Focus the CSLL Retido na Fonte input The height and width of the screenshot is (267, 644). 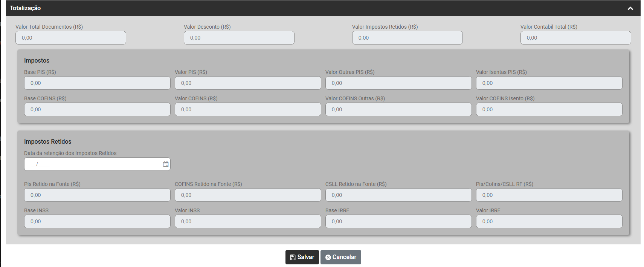[398, 195]
